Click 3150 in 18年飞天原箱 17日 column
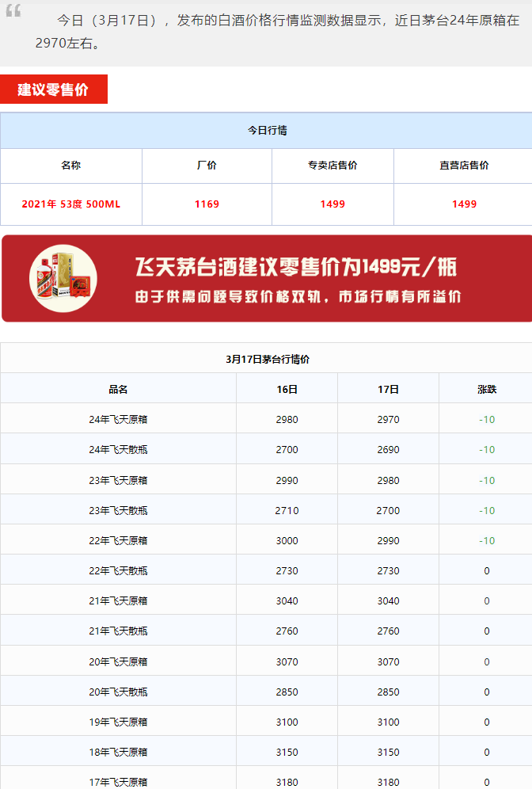The width and height of the screenshot is (532, 789). pyautogui.click(x=388, y=753)
